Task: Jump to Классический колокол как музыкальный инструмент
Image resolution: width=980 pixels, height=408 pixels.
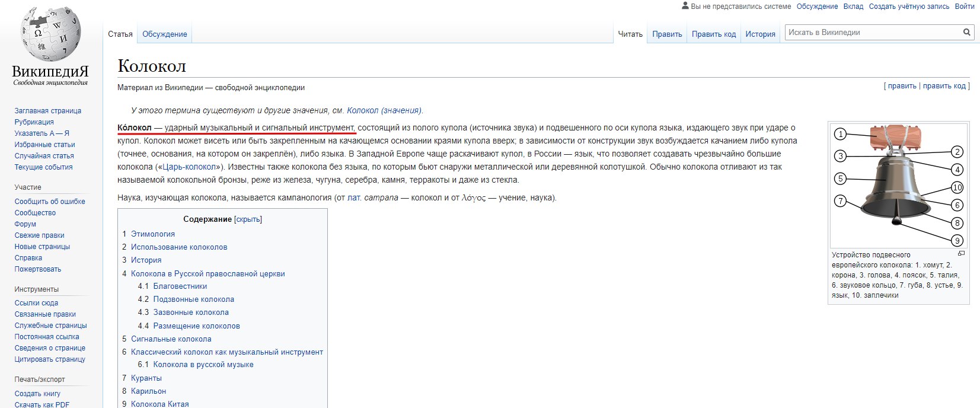Action: [227, 352]
